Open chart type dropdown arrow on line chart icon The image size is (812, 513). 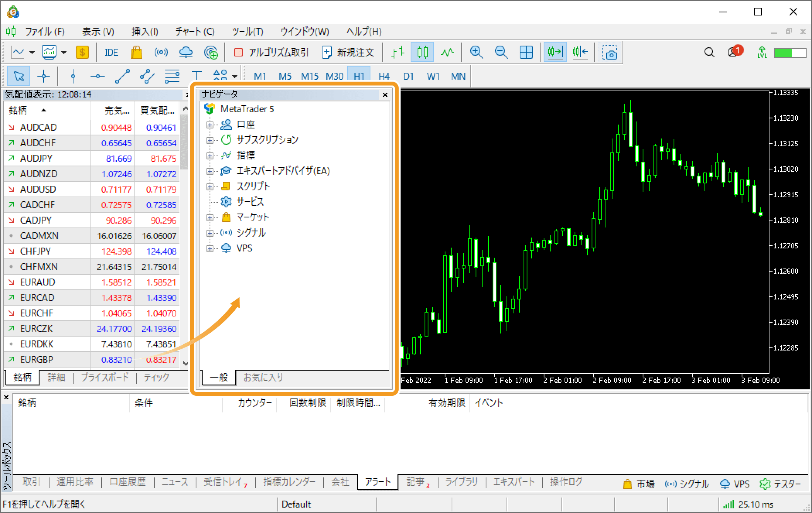click(32, 52)
